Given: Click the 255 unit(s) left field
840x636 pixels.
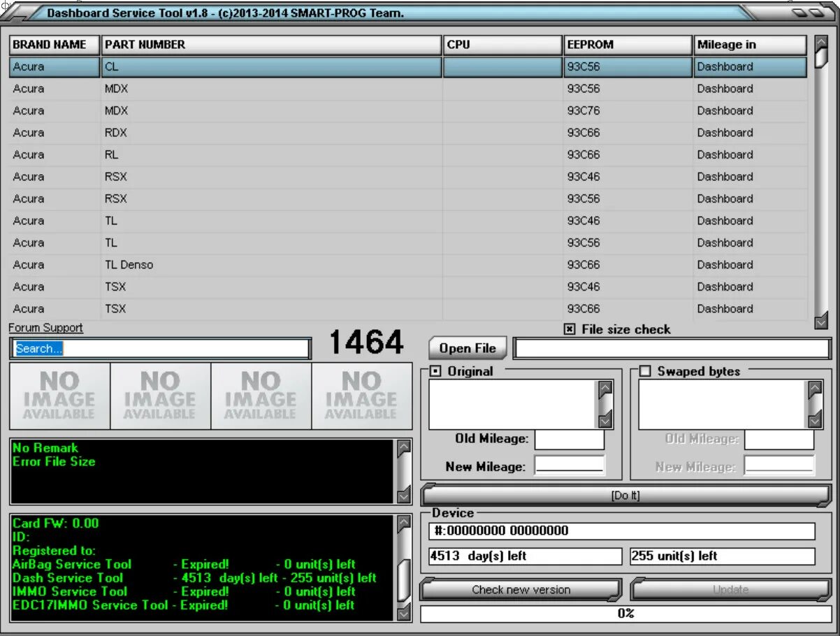Looking at the screenshot, I should pyautogui.click(x=723, y=556).
